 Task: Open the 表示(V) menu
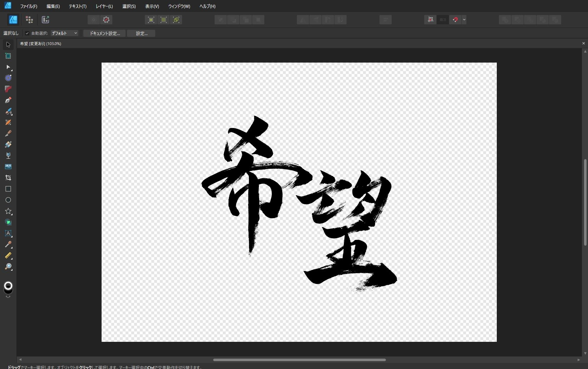click(152, 6)
